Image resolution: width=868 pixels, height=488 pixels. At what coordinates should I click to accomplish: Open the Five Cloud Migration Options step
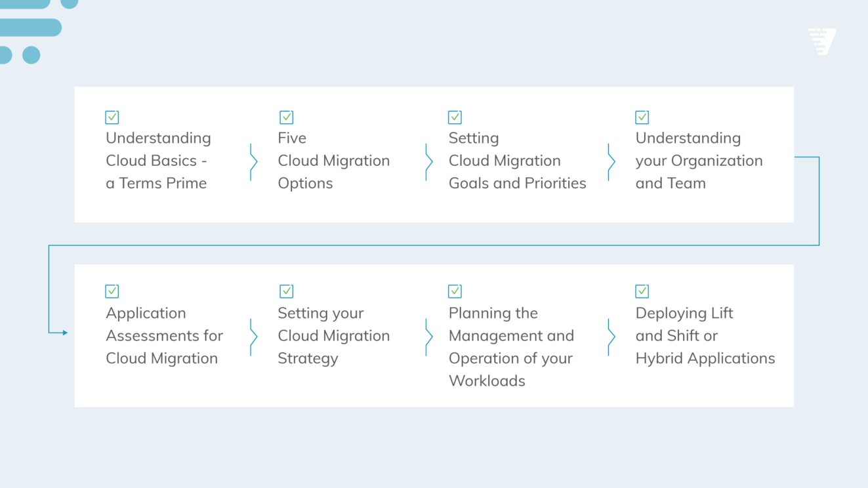333,161
